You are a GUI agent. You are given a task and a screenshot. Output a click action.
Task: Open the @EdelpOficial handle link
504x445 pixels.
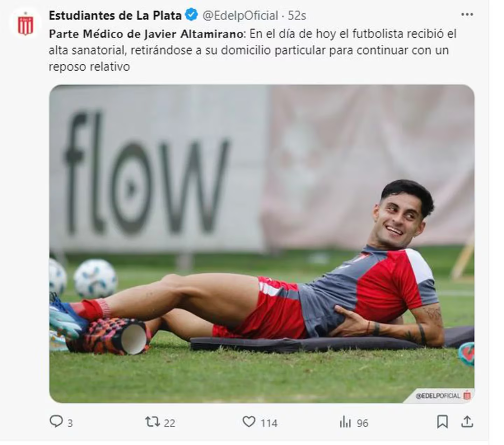240,15
